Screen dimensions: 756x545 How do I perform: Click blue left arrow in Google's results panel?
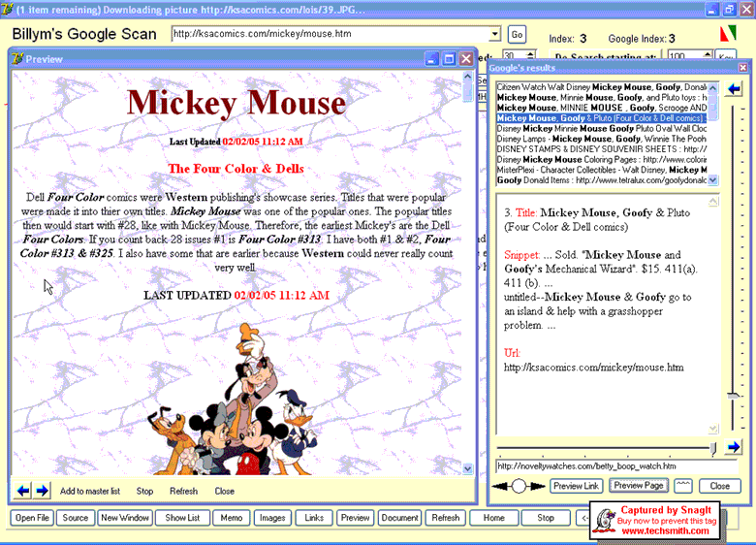pyautogui.click(x=734, y=89)
